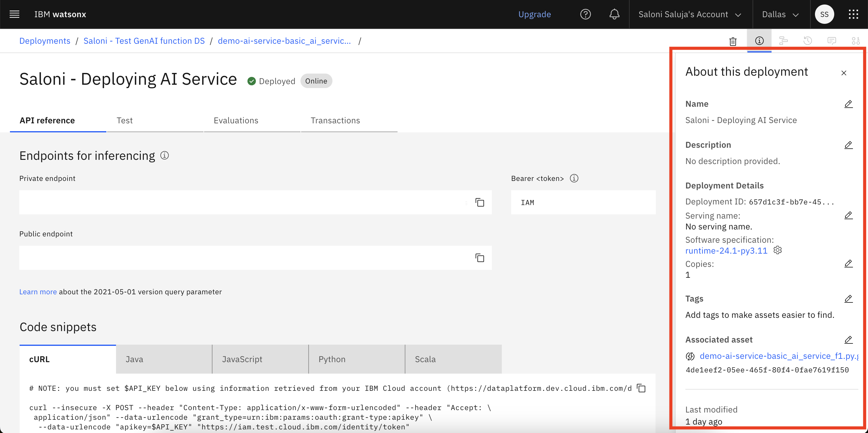Screen dimensions: 868x433
Task: Select the Java snippet tab
Action: 164,359
